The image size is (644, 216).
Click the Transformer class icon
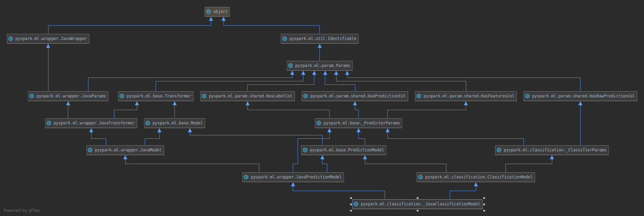[122, 96]
